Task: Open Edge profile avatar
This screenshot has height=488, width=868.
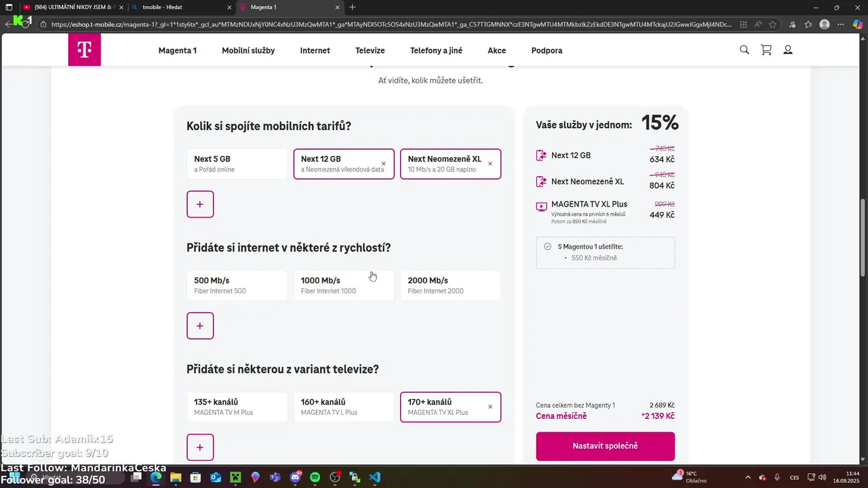Action: click(825, 24)
